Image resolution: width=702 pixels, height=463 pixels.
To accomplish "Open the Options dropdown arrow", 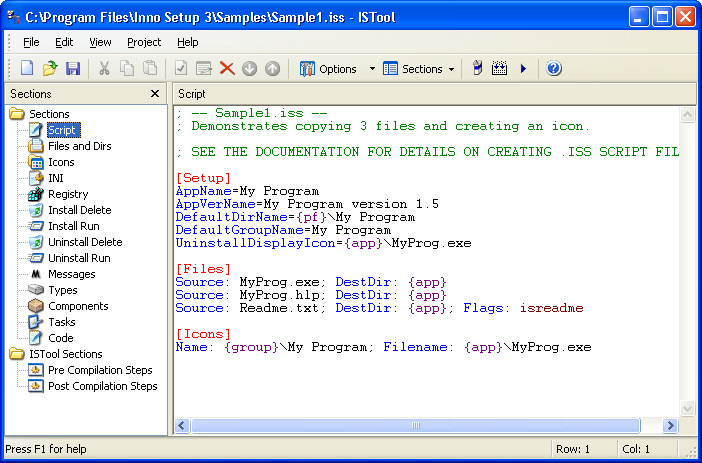I will pyautogui.click(x=372, y=69).
